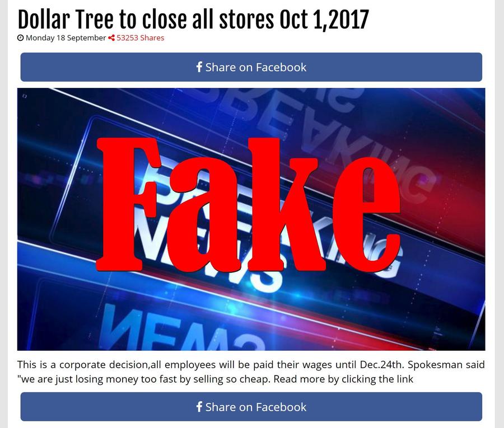The height and width of the screenshot is (428, 504).
Task: Open the 'Dollar Tree to close all stores' headline
Action: coord(193,19)
